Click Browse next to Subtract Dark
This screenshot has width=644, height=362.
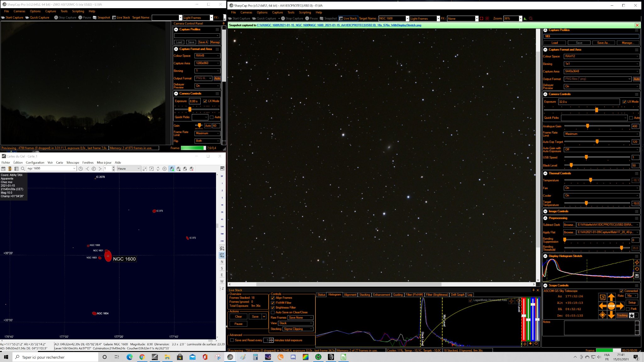[x=569, y=225]
